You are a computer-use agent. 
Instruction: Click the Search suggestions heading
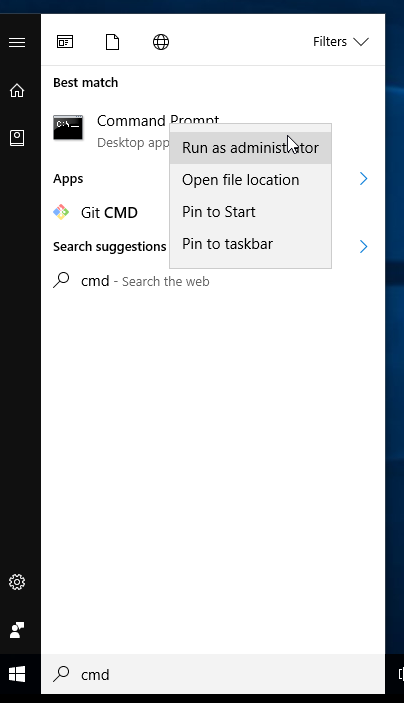coord(109,246)
